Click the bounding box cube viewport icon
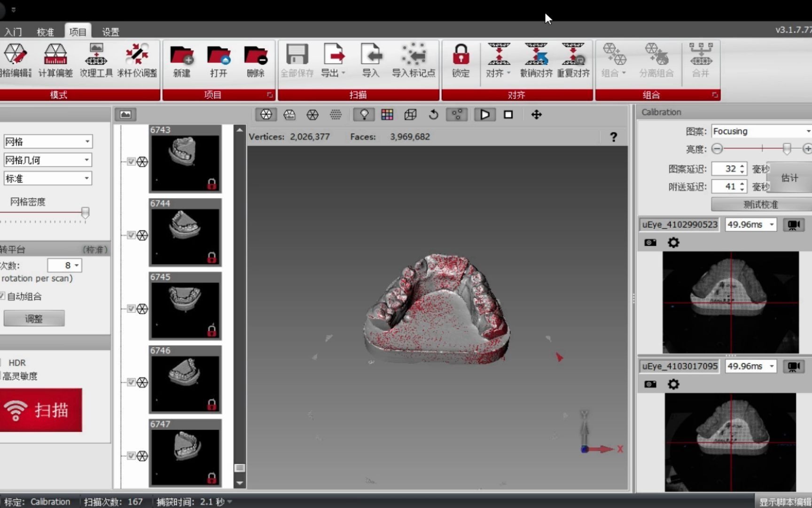This screenshot has height=508, width=812. (x=410, y=114)
